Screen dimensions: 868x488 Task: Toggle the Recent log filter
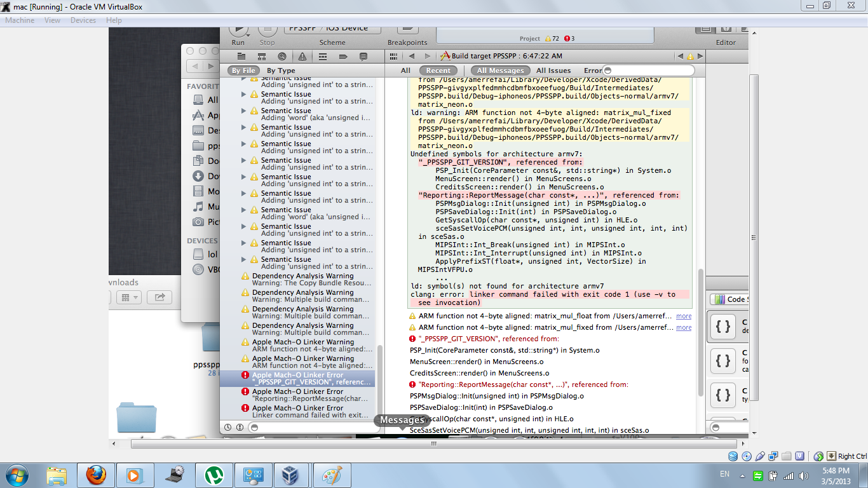(438, 71)
